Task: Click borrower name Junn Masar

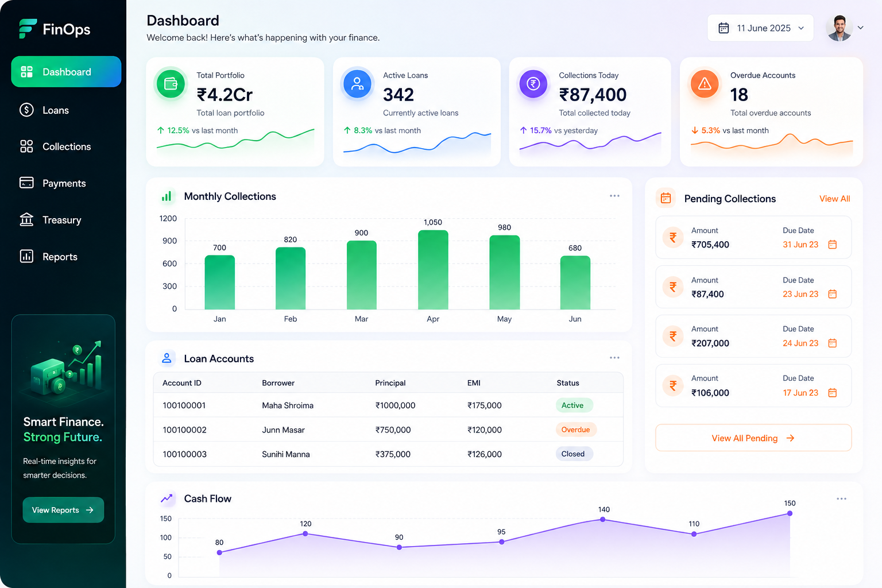Action: [x=283, y=430]
